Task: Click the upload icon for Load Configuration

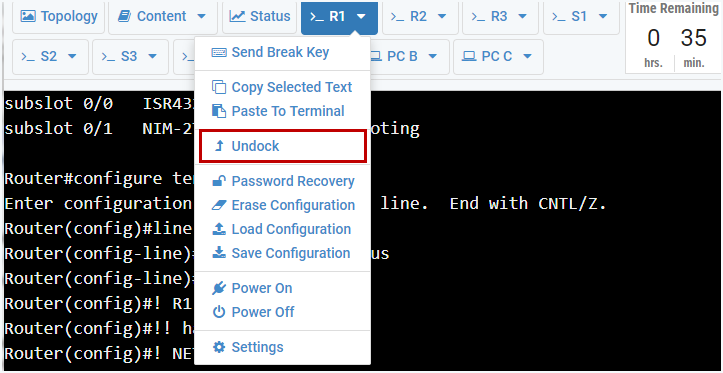Action: point(219,229)
